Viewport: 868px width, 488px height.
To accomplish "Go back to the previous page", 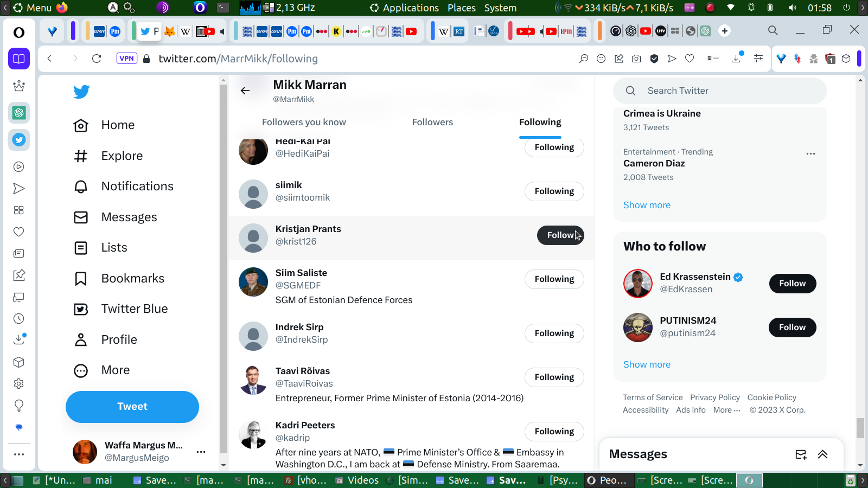I will tap(49, 59).
